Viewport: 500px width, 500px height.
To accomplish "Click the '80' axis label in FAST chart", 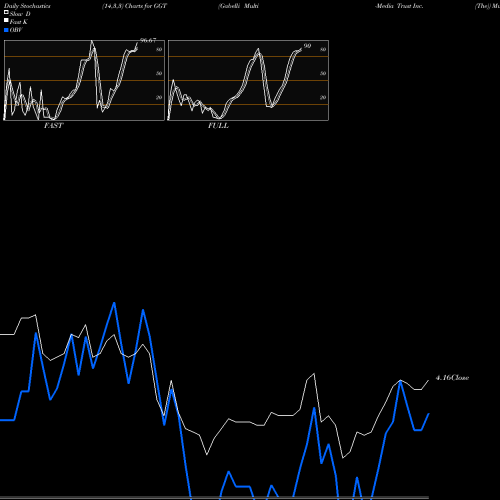I will point(159,50).
